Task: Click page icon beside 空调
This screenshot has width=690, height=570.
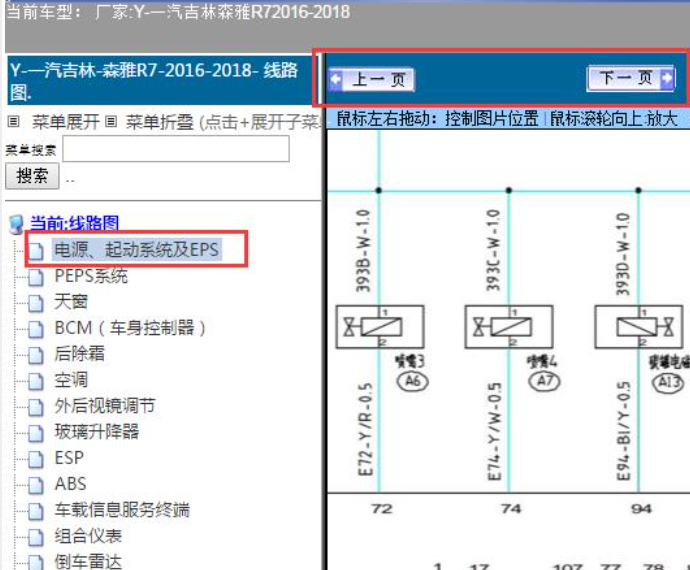Action: point(36,381)
